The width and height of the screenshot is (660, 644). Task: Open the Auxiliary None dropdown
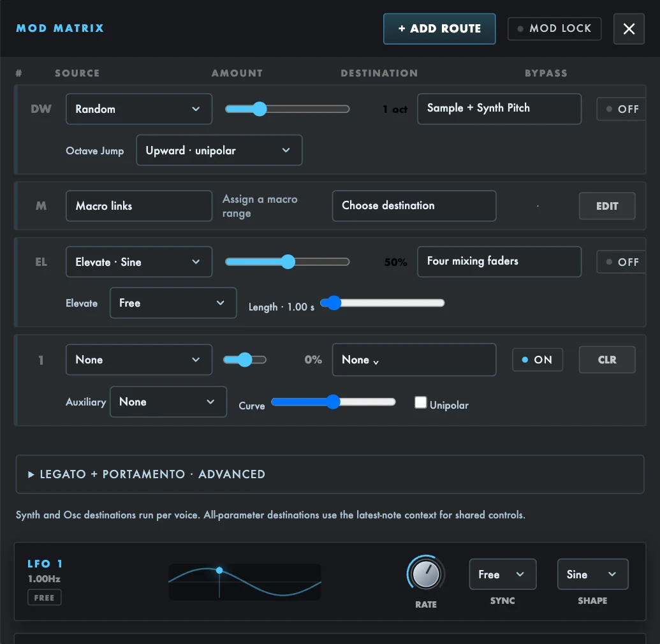point(168,402)
